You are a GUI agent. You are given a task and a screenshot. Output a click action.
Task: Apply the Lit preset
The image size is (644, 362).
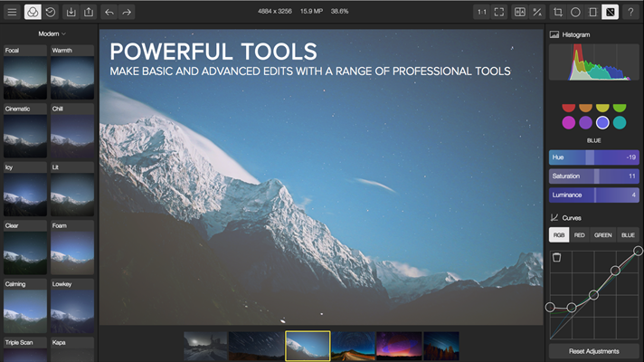coord(72,189)
